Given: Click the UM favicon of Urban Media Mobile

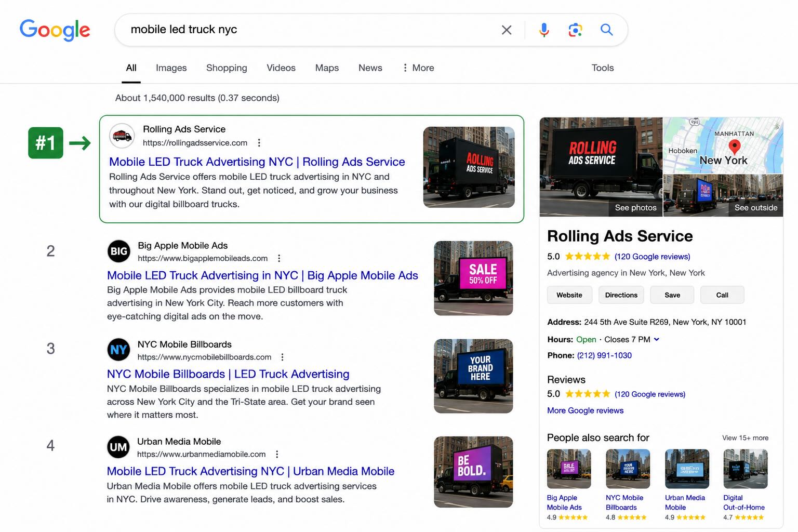Looking at the screenshot, I should click(118, 447).
